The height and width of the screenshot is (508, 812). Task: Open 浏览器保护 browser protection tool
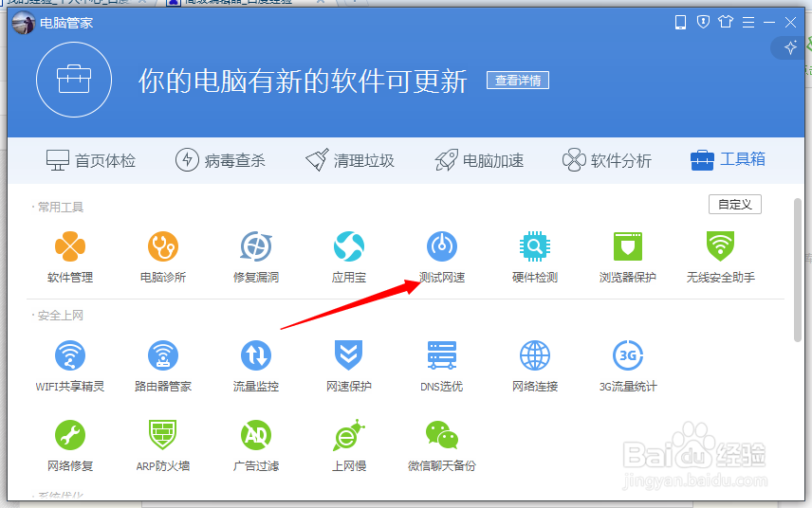coord(628,257)
